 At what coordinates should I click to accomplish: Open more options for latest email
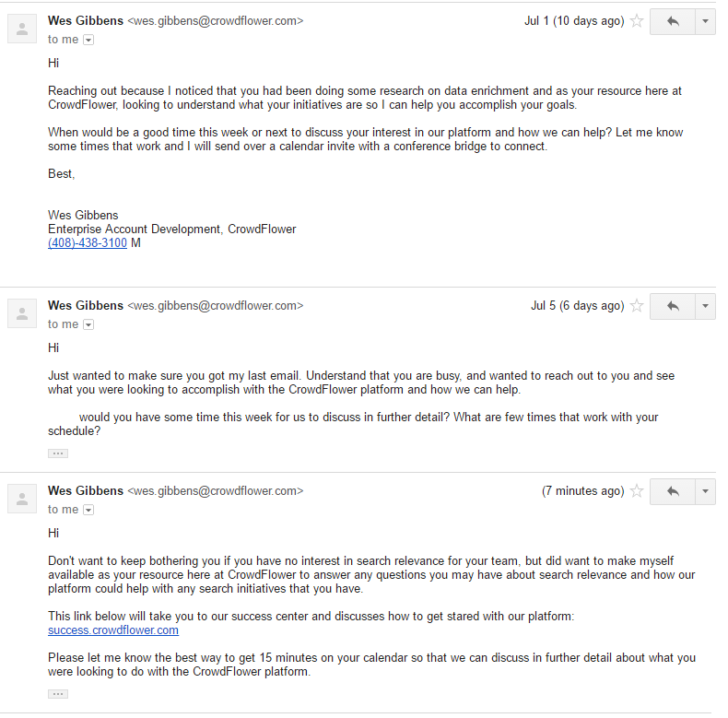705,491
